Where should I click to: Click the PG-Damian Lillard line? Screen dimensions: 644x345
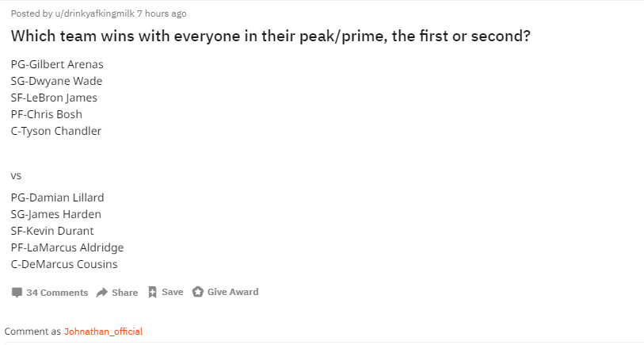[58, 197]
